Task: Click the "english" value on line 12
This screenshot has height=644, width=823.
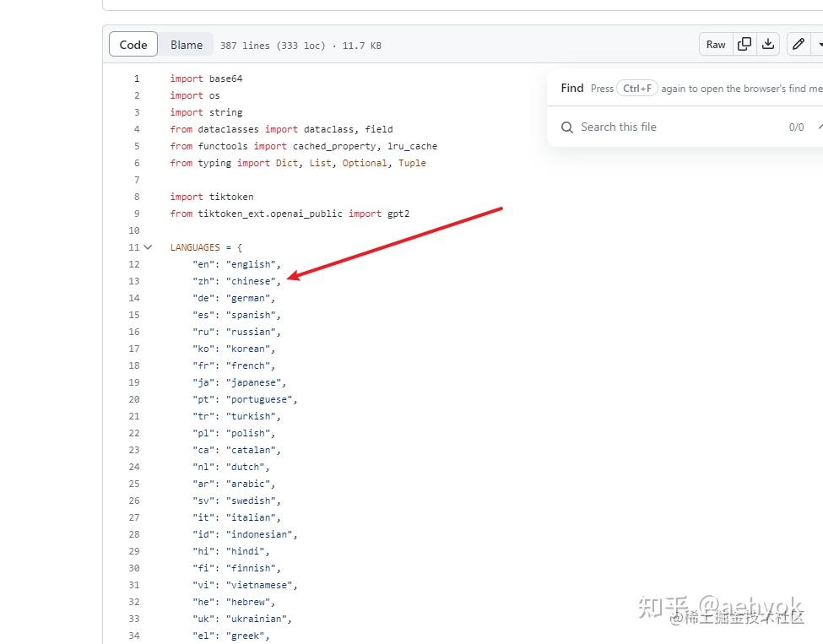Action: pyautogui.click(x=252, y=264)
